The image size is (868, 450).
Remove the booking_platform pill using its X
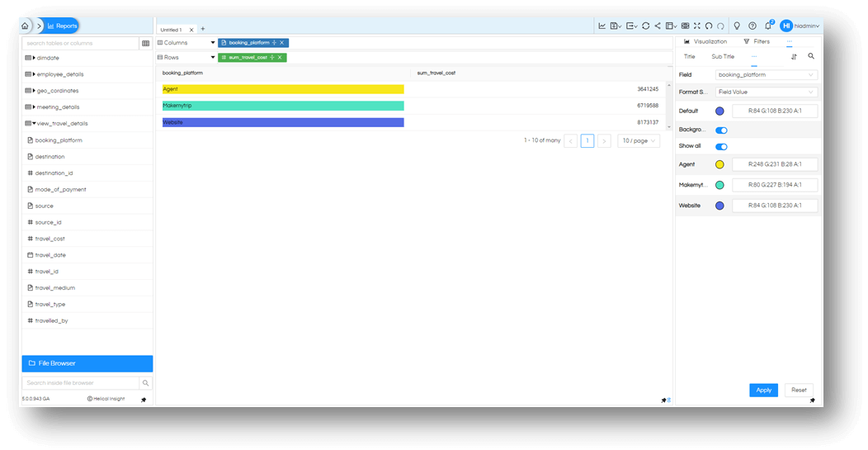[x=281, y=43]
